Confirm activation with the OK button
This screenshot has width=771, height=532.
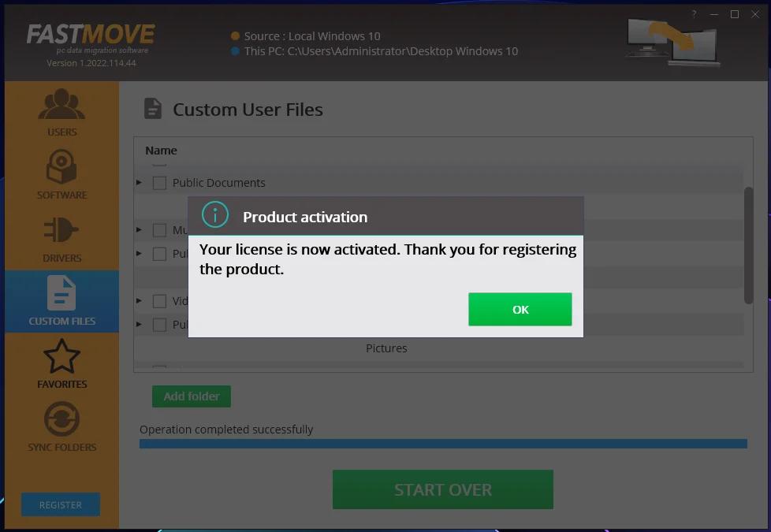tap(520, 309)
